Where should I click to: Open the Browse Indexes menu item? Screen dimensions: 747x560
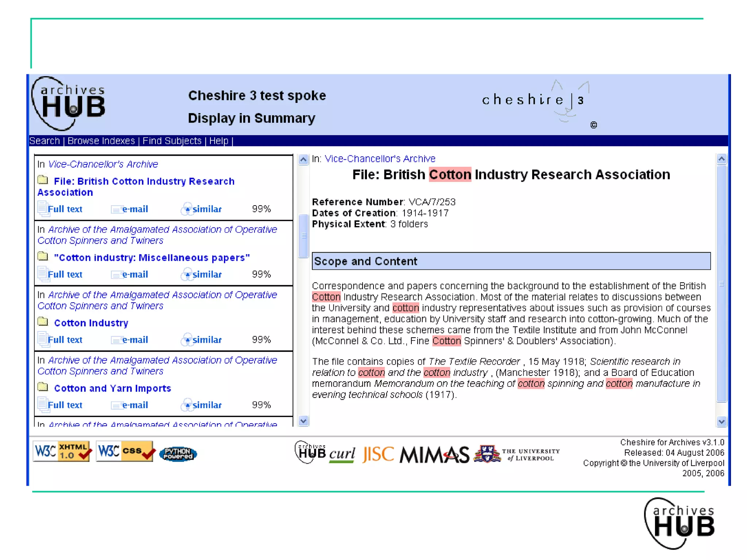101,141
